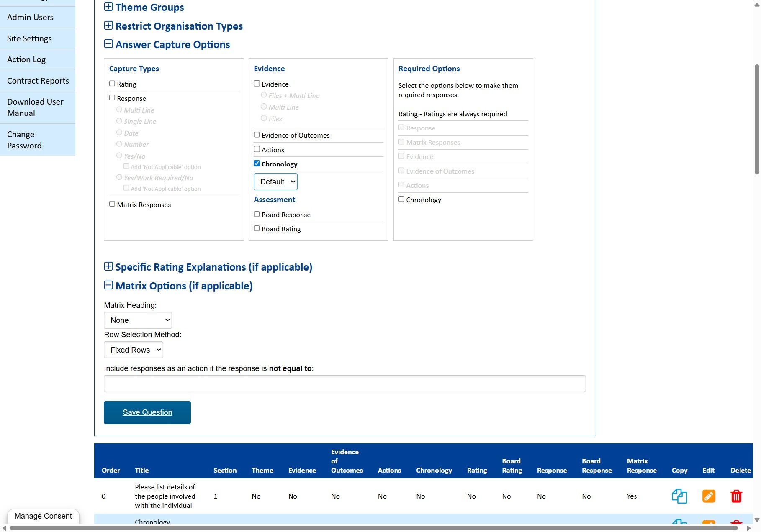Enable the Evidence of Outcomes checkbox
Viewport: 761px width, 532px height.
[257, 135]
